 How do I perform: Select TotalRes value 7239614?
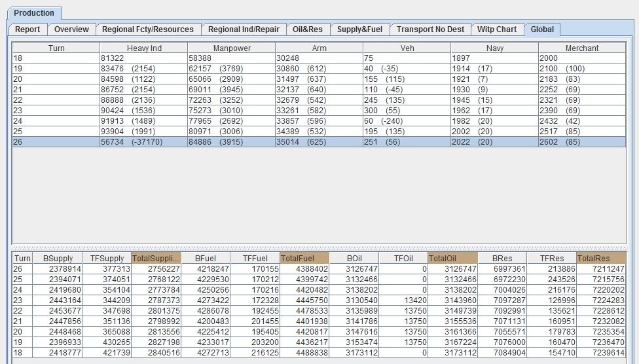(x=602, y=353)
